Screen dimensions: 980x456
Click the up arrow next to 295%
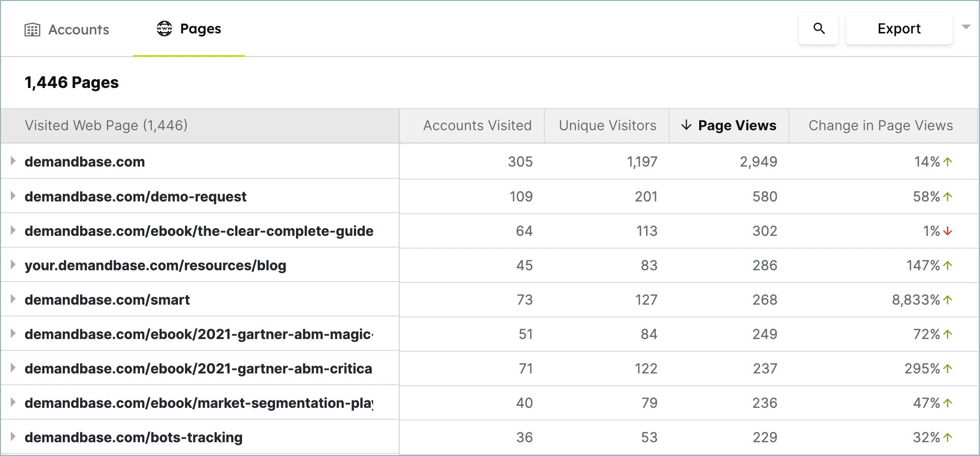tap(948, 369)
